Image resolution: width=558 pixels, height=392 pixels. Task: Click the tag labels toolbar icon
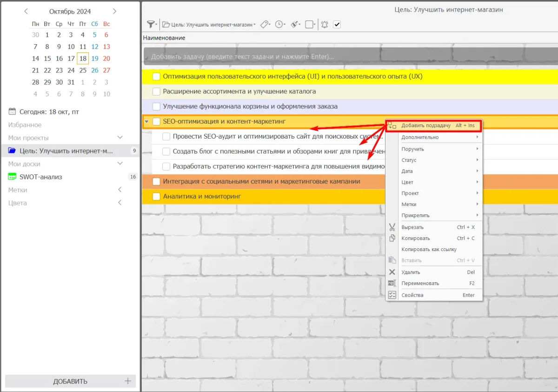[264, 25]
